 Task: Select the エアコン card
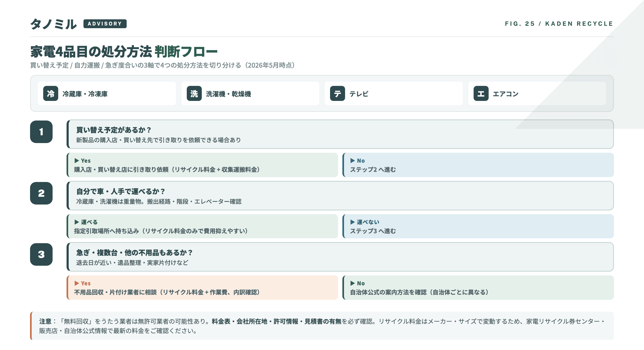537,93
